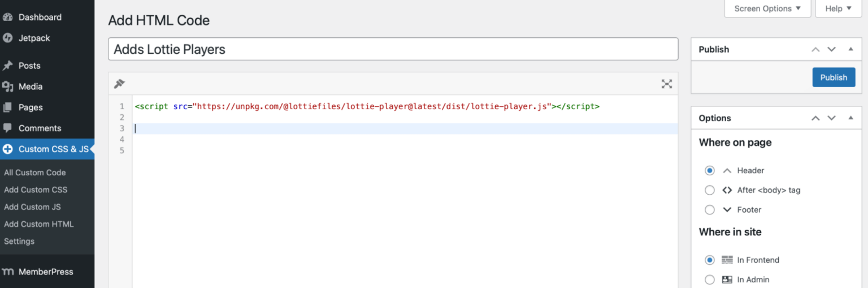The height and width of the screenshot is (288, 868).
Task: Open the Jetpack menu icon
Action: [8, 38]
